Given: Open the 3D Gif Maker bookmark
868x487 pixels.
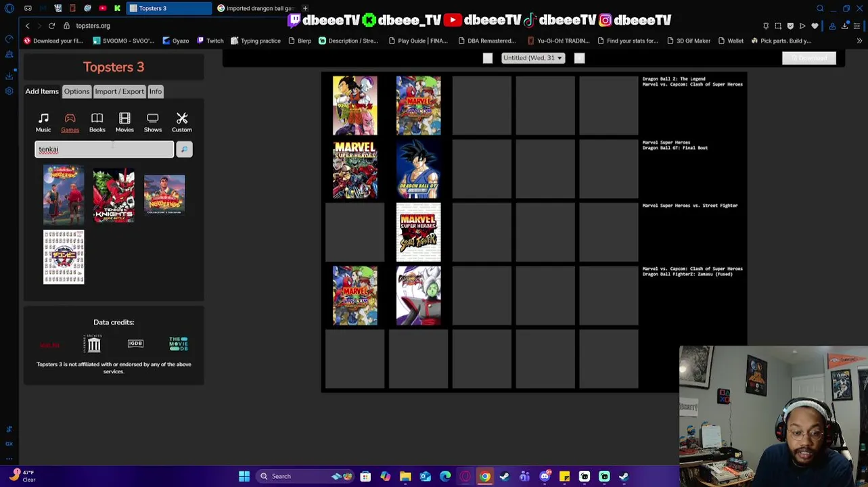Looking at the screenshot, I should click(x=688, y=41).
